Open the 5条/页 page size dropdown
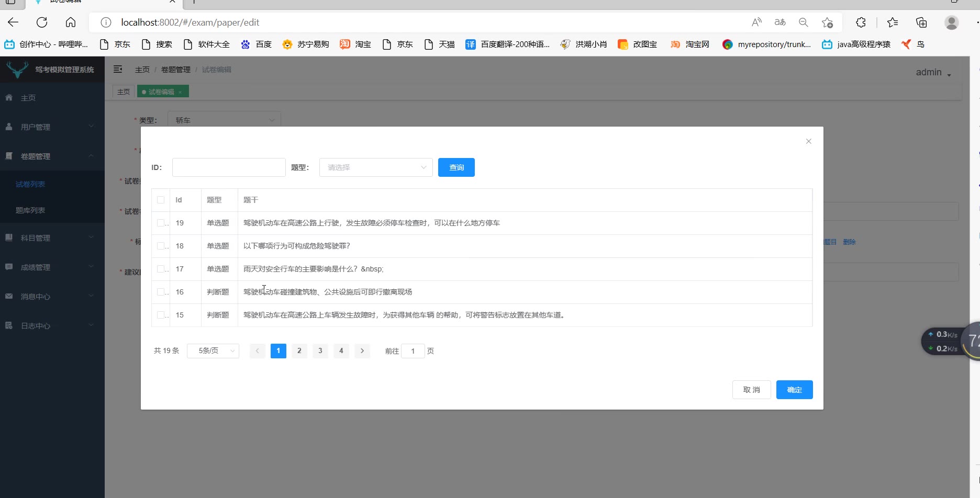Viewport: 980px width, 498px height. click(x=213, y=351)
